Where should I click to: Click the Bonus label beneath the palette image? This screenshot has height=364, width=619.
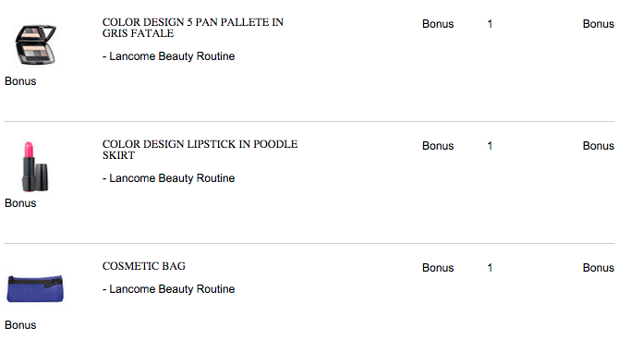click(20, 81)
